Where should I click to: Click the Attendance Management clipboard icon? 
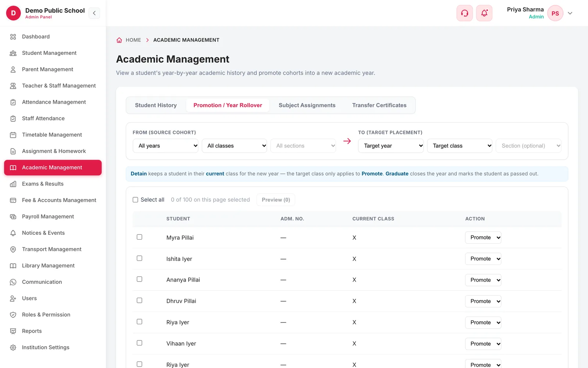click(x=13, y=102)
